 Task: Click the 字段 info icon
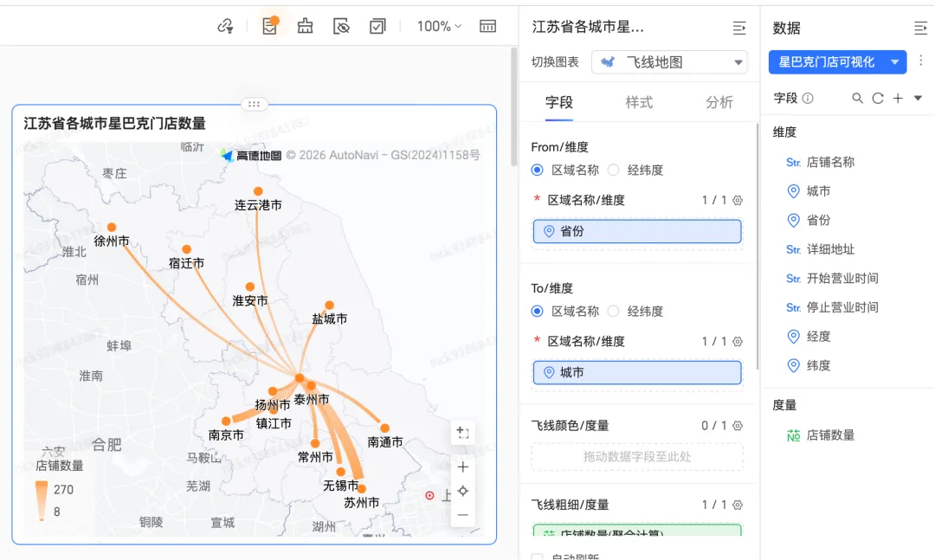coord(808,99)
